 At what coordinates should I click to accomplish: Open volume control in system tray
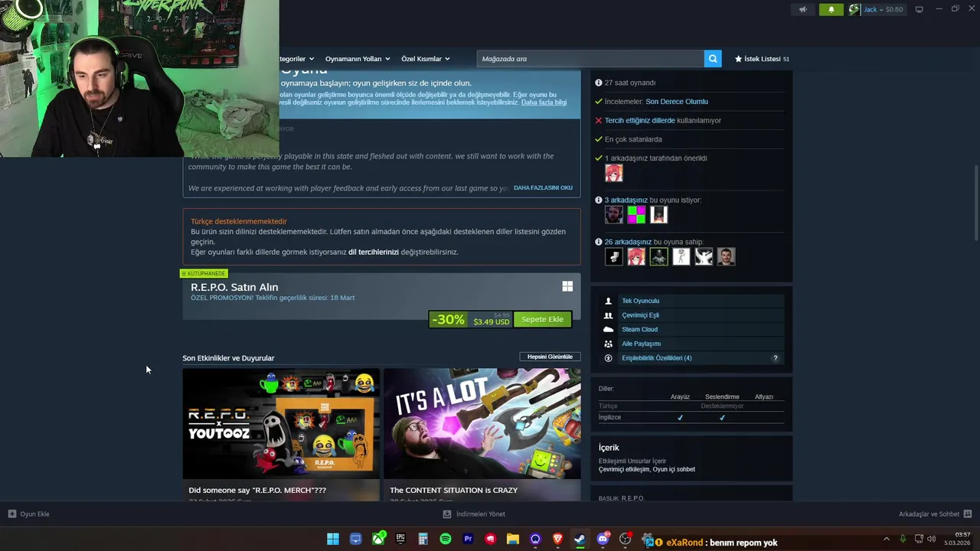pos(932,539)
